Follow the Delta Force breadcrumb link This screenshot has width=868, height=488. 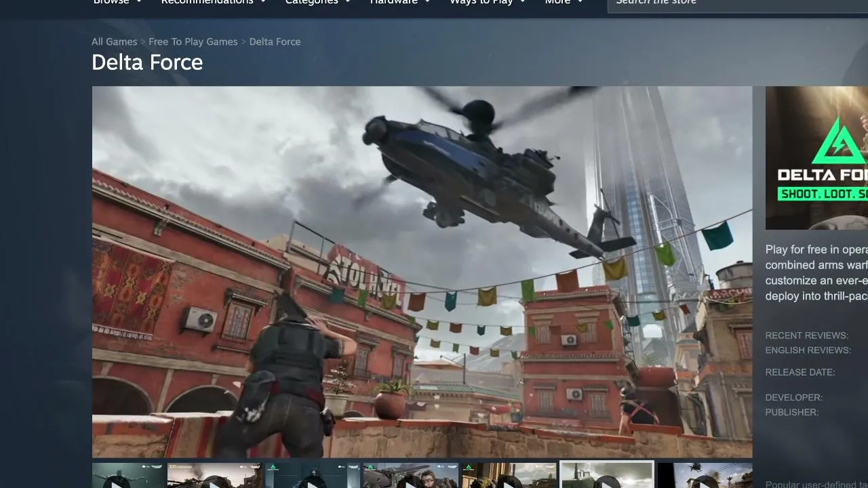(275, 42)
